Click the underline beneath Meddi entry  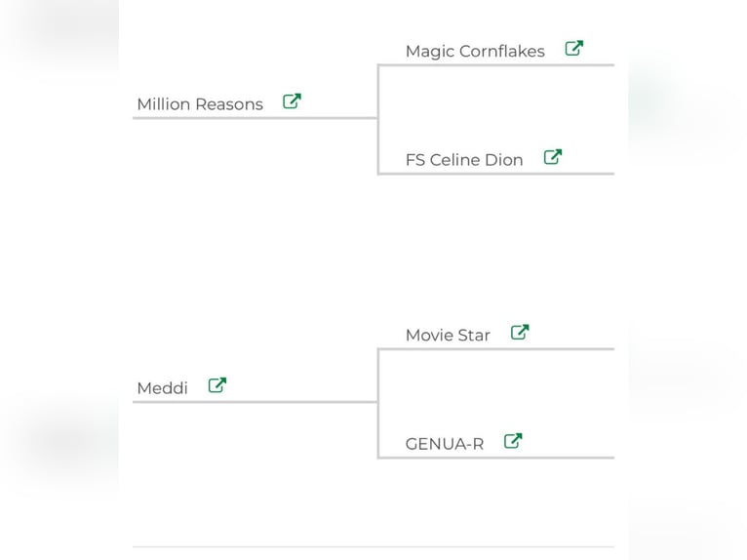pyautogui.click(x=255, y=402)
